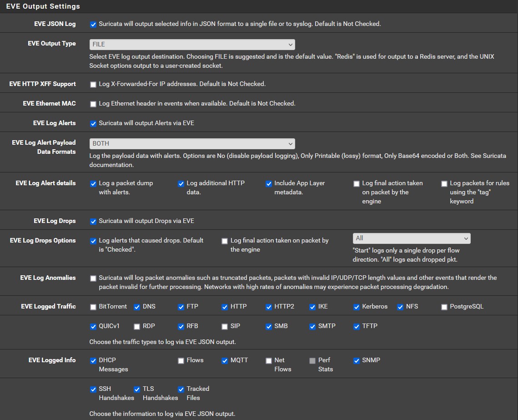
Task: Disable DNS in EVE Logged Traffic
Action: coord(136,307)
